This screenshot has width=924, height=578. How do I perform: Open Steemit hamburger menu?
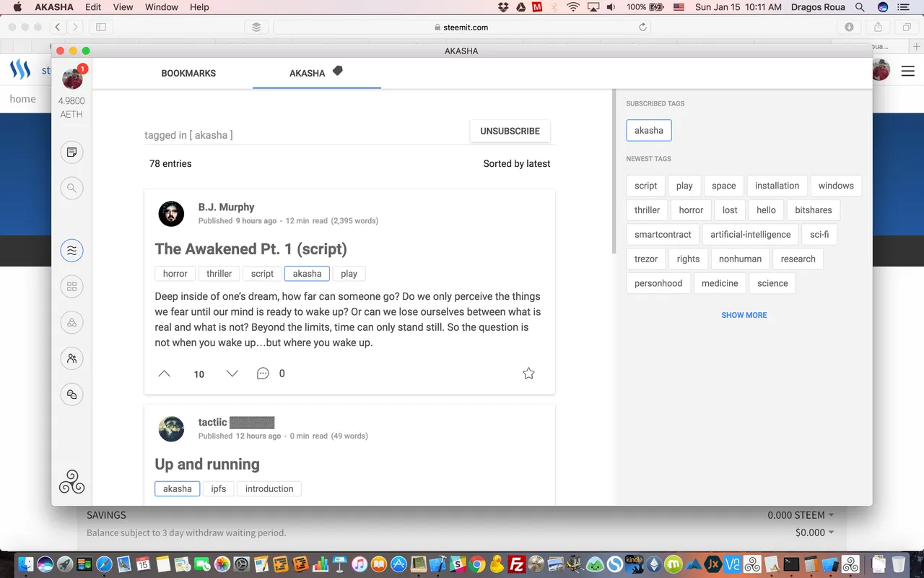coord(907,71)
